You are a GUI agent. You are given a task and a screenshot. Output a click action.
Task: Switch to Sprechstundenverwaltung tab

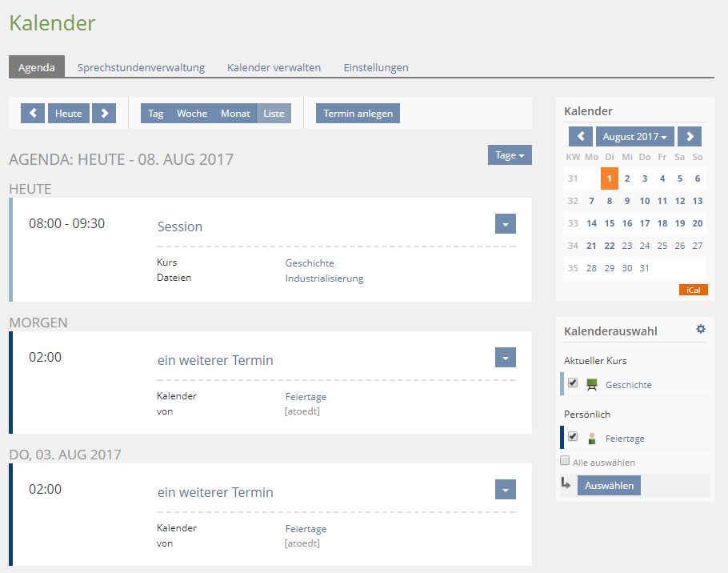(x=141, y=67)
